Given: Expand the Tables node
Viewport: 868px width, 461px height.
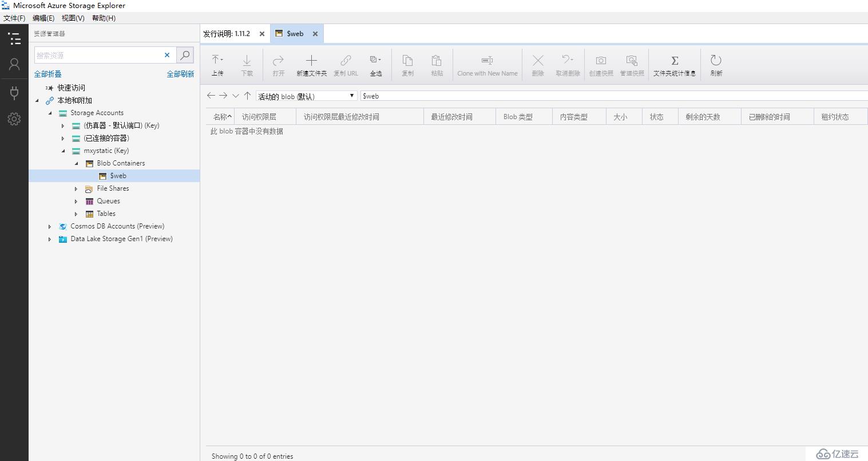Looking at the screenshot, I should point(76,214).
